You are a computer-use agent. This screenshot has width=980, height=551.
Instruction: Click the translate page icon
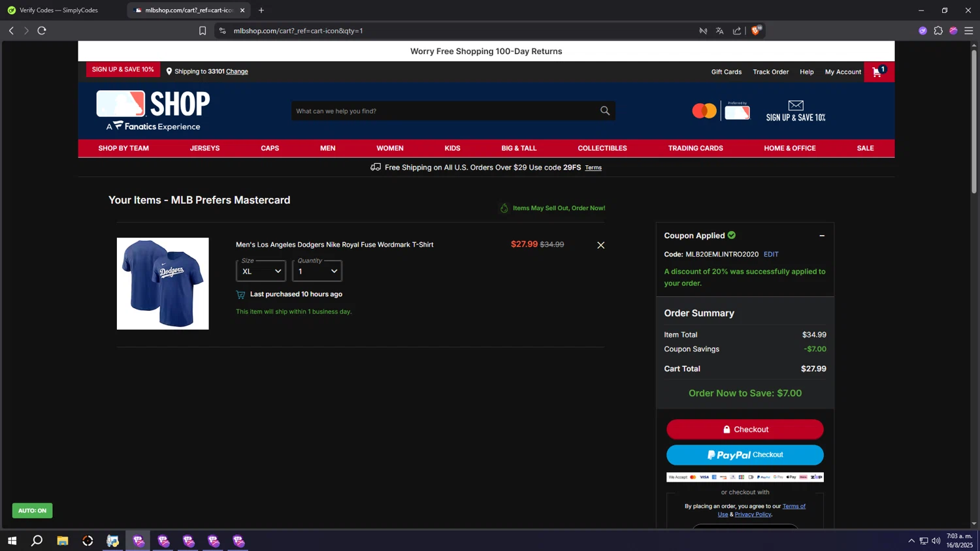pos(720,31)
